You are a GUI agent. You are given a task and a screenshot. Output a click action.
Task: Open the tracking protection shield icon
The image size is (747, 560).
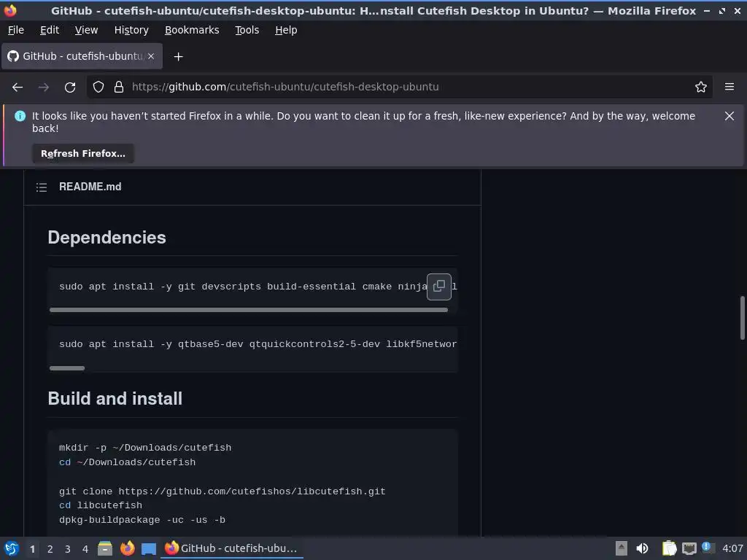98,87
